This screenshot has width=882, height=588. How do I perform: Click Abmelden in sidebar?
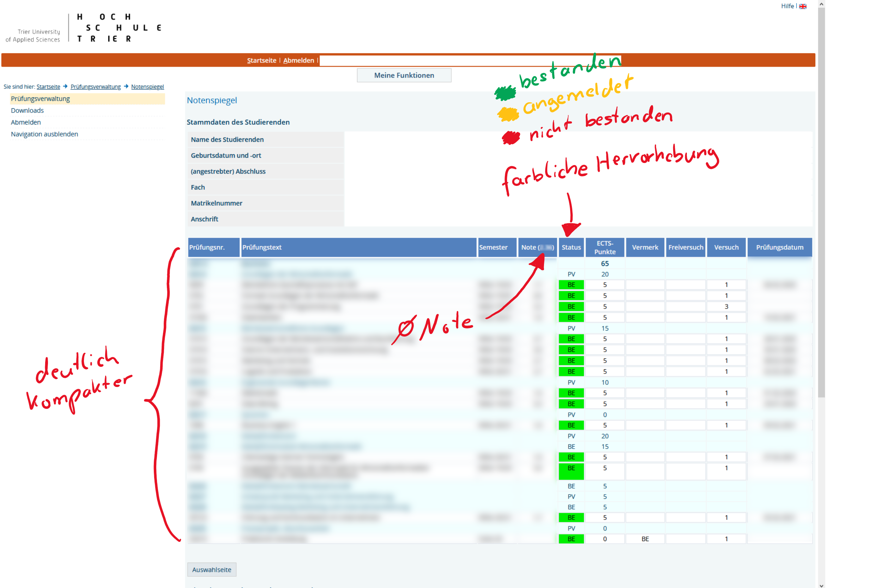click(26, 122)
